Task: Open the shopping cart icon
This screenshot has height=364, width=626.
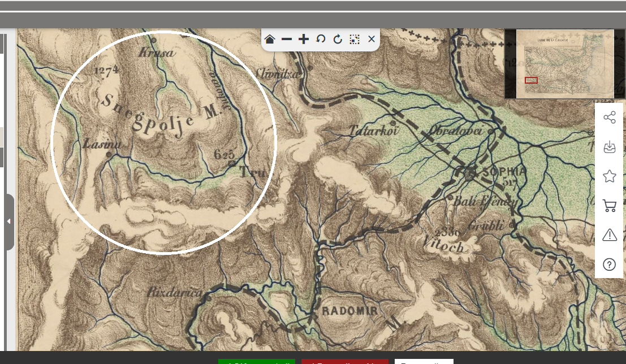Action: (x=609, y=206)
